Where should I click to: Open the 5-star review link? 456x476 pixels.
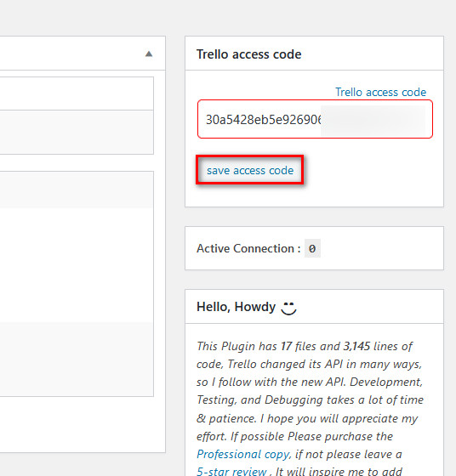click(231, 471)
